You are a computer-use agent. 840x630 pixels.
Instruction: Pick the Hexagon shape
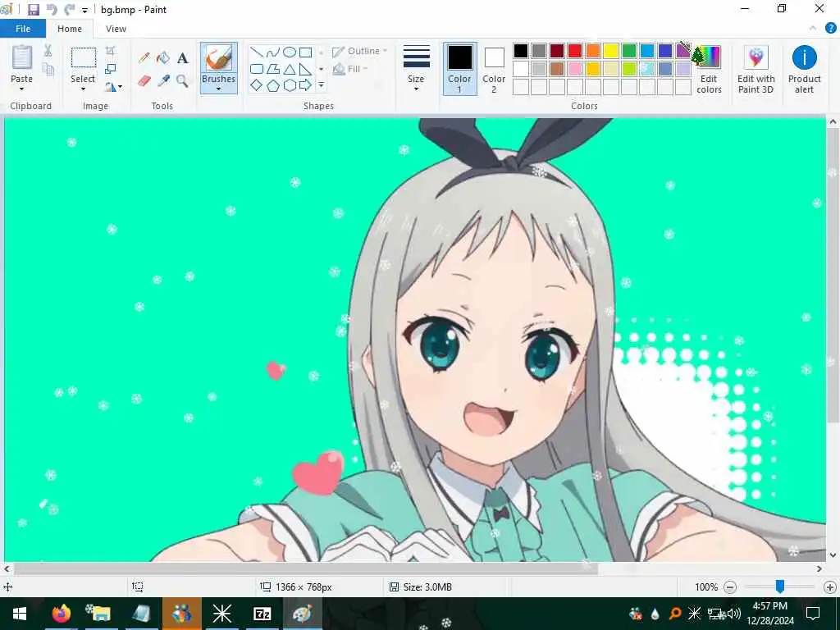(x=290, y=85)
